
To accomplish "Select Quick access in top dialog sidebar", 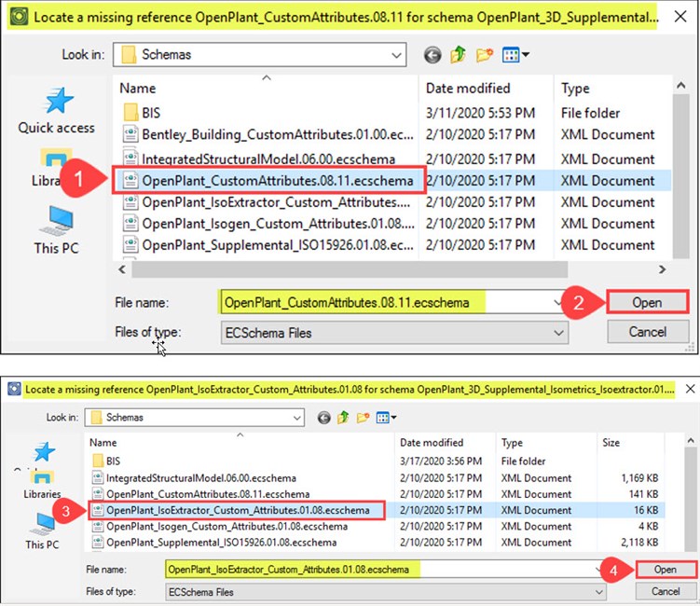I will 57,111.
